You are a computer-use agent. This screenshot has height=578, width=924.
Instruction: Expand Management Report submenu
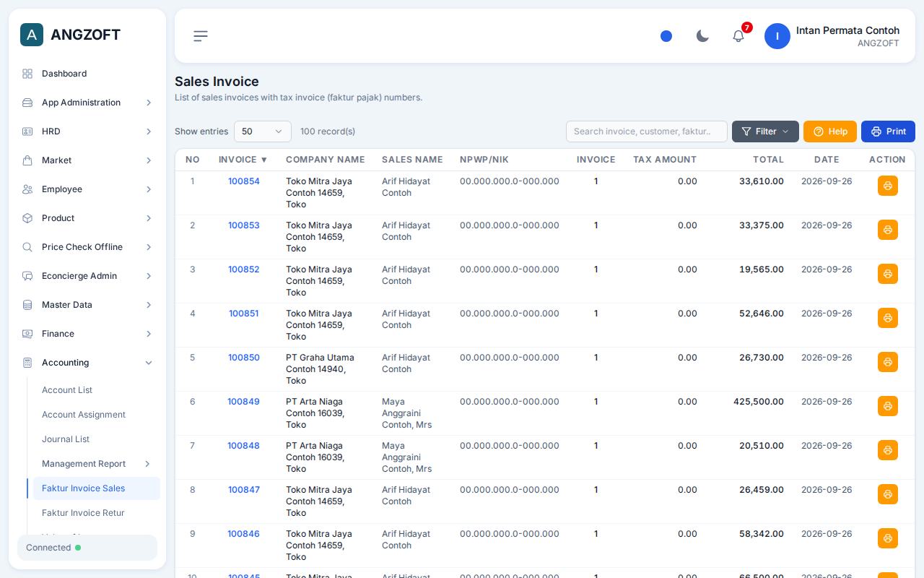(x=97, y=464)
